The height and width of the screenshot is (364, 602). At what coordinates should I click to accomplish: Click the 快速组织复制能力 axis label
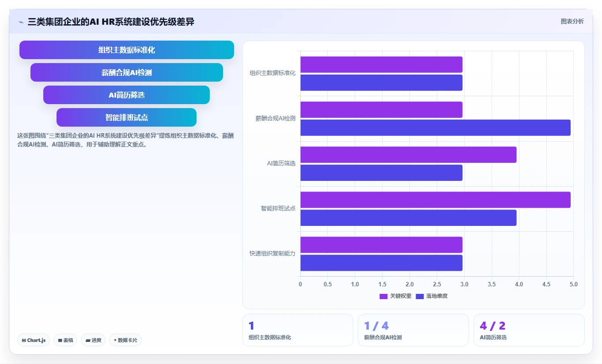[272, 254]
